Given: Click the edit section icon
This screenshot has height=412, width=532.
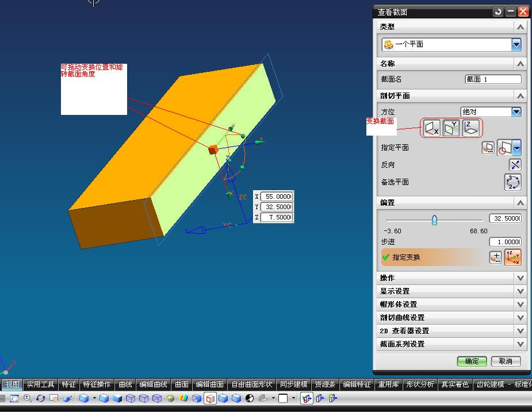Looking at the screenshot, I should (320, 398).
